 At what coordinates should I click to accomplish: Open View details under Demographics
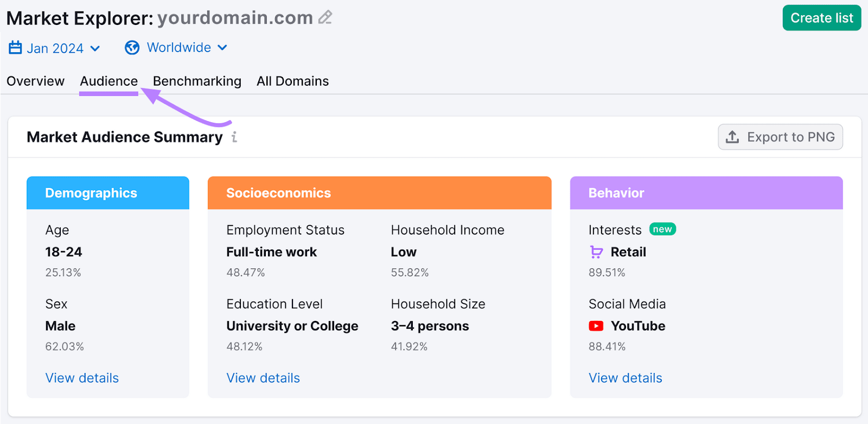82,378
